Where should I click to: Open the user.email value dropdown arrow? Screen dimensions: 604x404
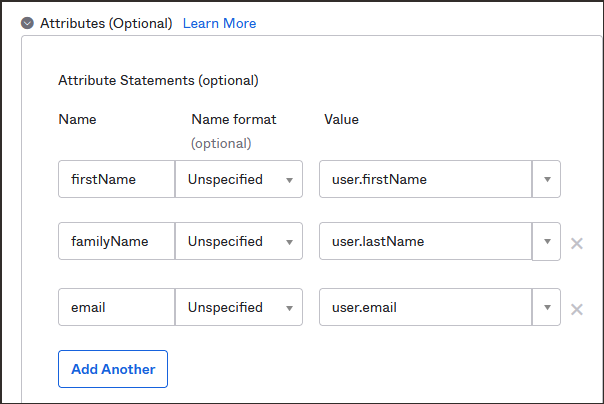(x=547, y=308)
